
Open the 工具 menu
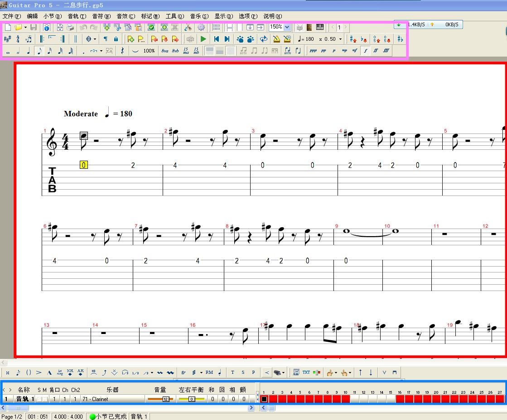pos(174,16)
